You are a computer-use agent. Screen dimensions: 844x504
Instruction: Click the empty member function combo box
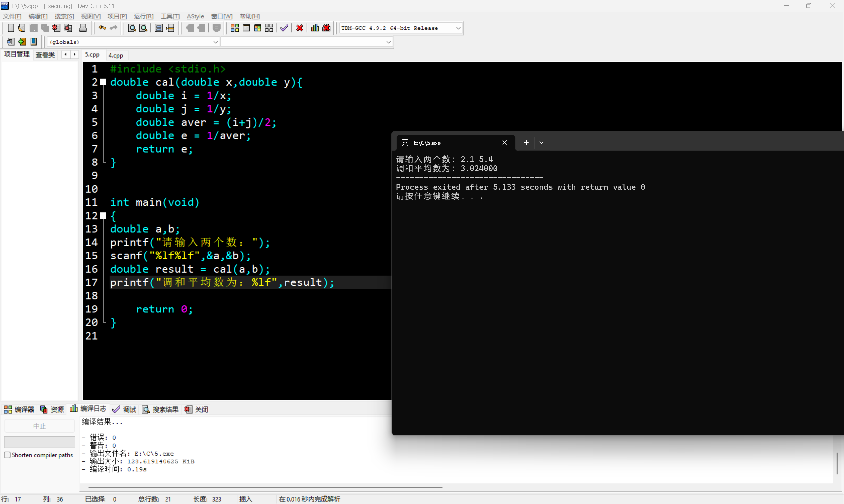pyautogui.click(x=306, y=42)
